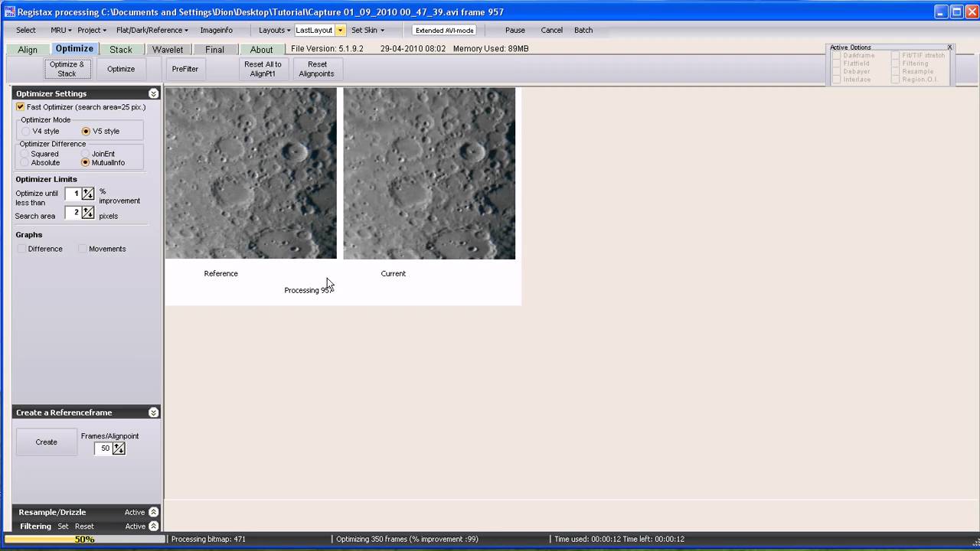Toggle Extended AVI-mode button
The width and height of the screenshot is (980, 551).
(445, 31)
